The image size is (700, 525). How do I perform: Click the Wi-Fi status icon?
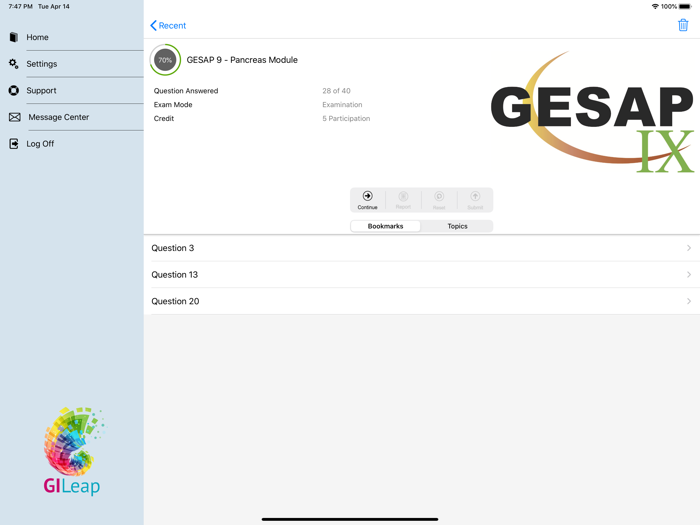(x=655, y=7)
